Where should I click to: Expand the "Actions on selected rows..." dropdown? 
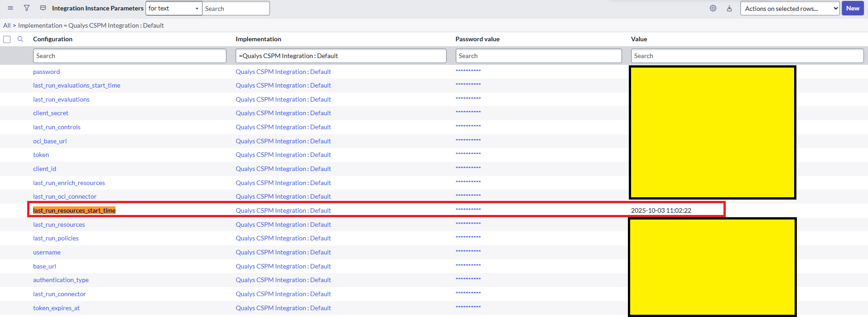pos(790,8)
